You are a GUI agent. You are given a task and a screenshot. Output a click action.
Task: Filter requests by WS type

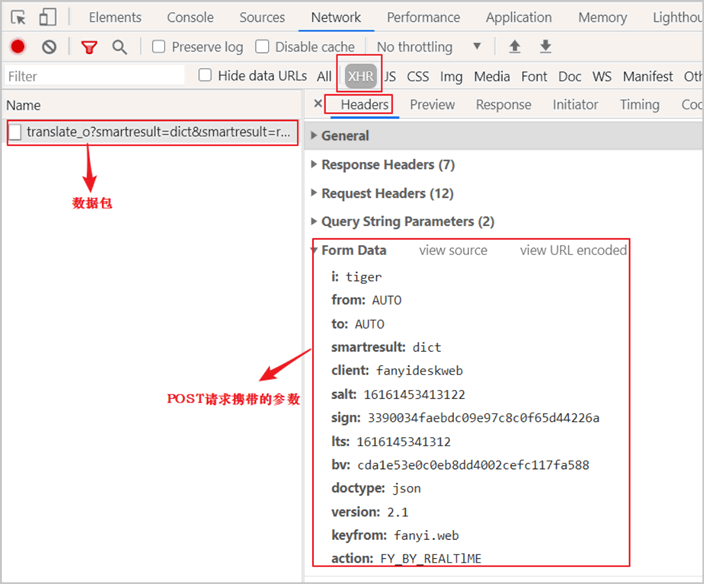tap(602, 76)
